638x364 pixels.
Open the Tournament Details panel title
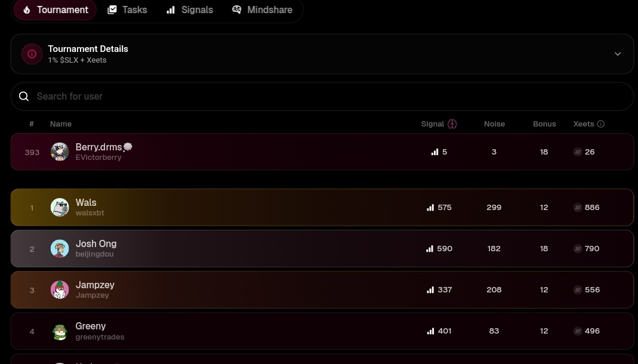pyautogui.click(x=88, y=49)
